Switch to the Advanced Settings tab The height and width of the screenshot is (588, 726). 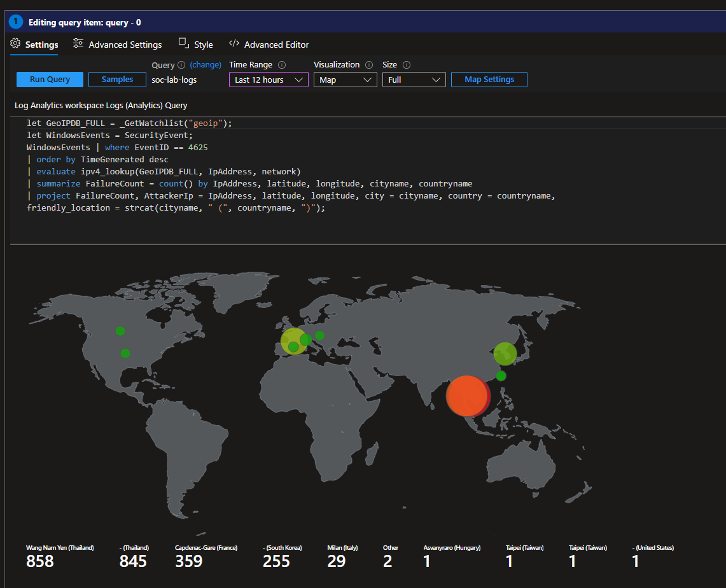tap(117, 45)
